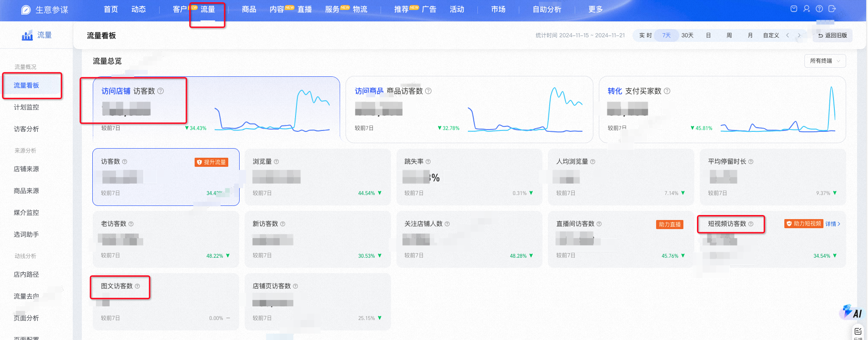Open the 活动 top menu
868x340 pixels.
(x=457, y=10)
